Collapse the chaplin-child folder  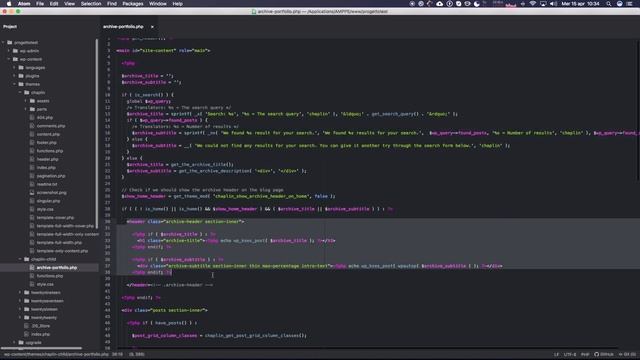click(x=20, y=259)
